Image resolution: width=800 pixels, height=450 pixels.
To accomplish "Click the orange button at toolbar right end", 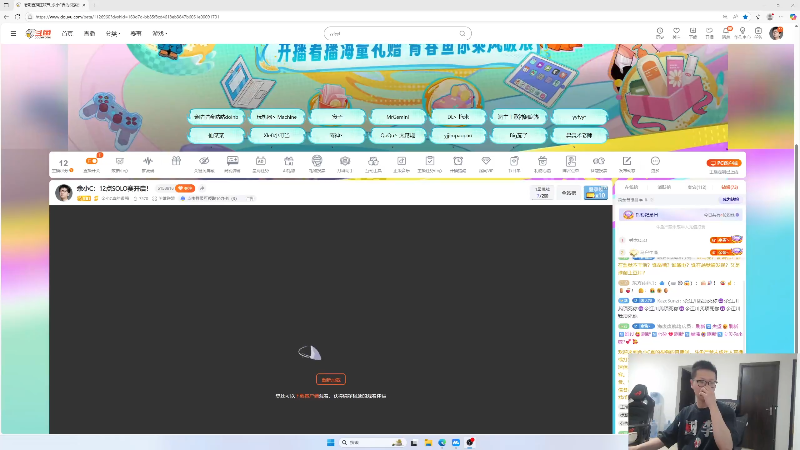I will [723, 163].
